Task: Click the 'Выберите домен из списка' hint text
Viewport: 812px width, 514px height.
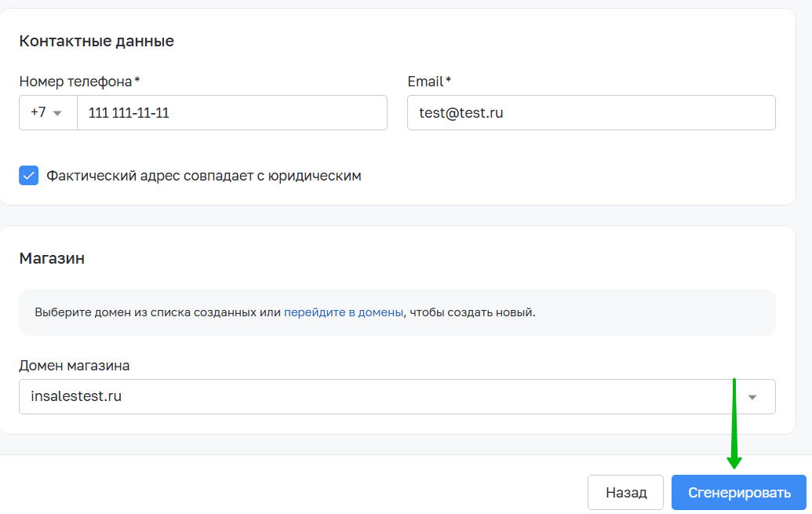Action: 157,312
